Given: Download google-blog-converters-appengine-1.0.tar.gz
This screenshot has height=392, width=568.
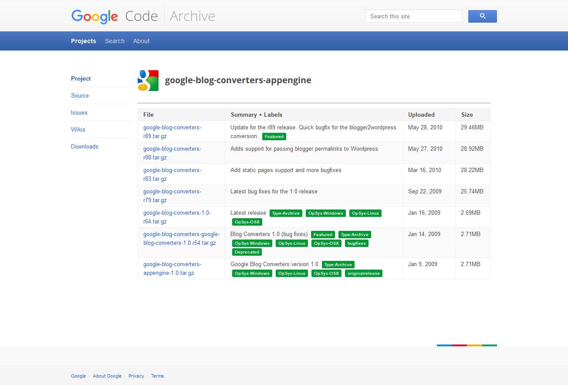Looking at the screenshot, I should (172, 268).
